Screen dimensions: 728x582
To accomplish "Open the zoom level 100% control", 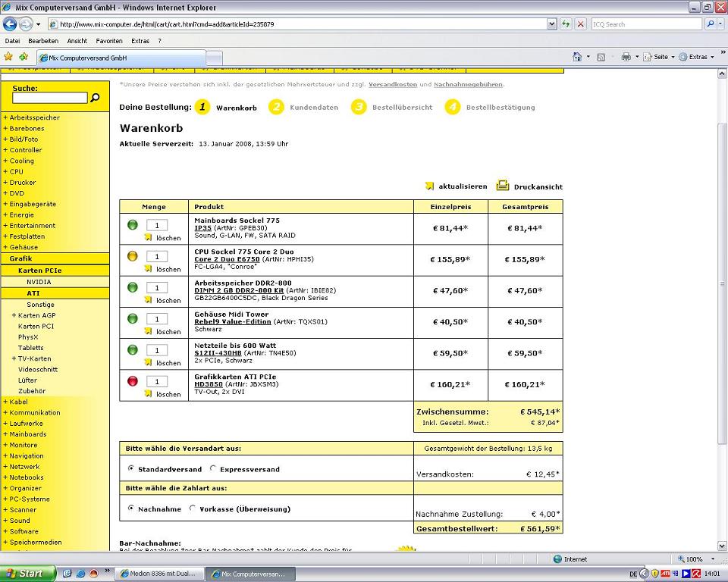I will (x=695, y=559).
